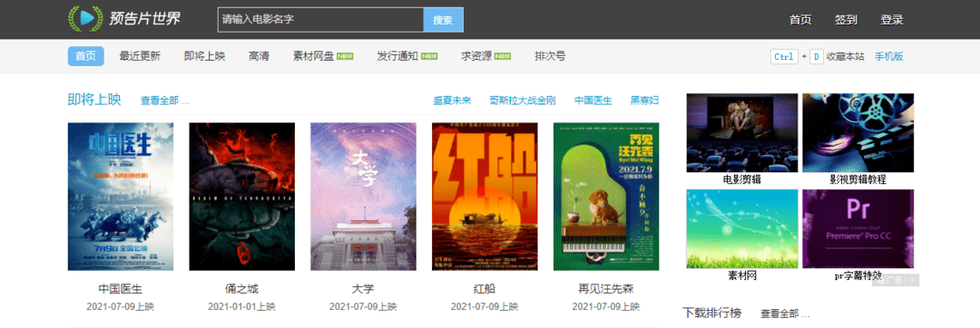
Task: Open the 再见汪先森 movie poster
Action: (x=606, y=197)
